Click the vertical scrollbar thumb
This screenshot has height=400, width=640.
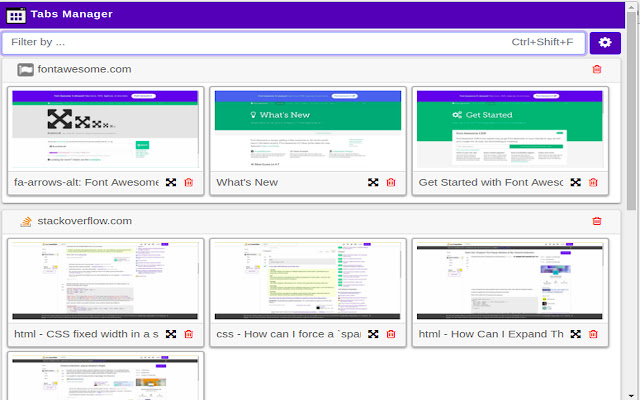[x=632, y=111]
